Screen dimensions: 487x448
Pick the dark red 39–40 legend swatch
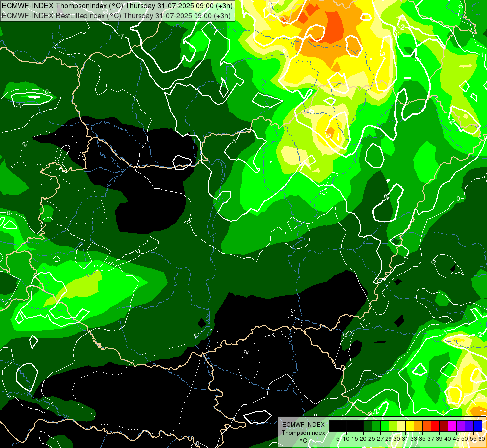click(x=444, y=426)
